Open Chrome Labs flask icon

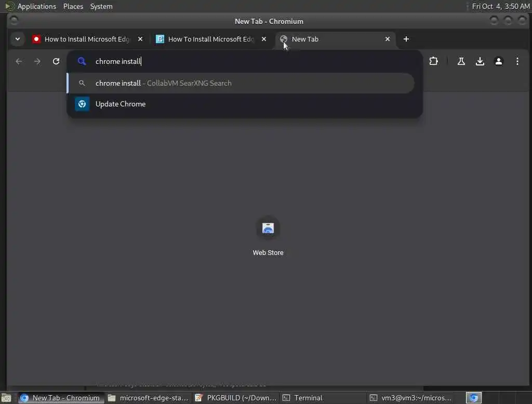tap(461, 61)
